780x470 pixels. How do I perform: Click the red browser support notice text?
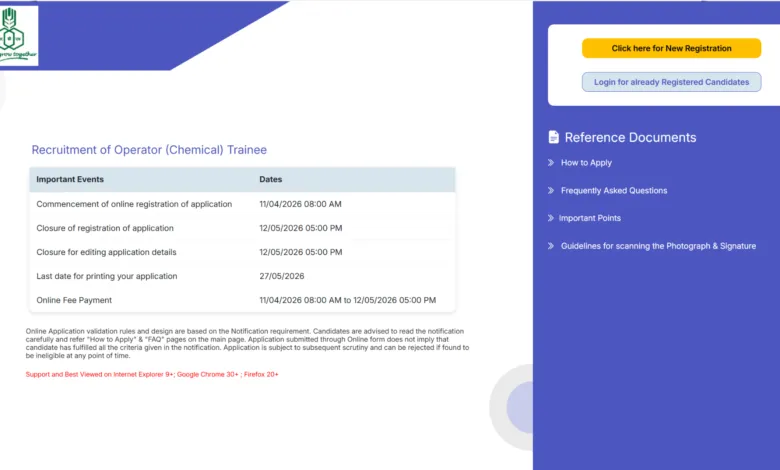click(x=152, y=374)
